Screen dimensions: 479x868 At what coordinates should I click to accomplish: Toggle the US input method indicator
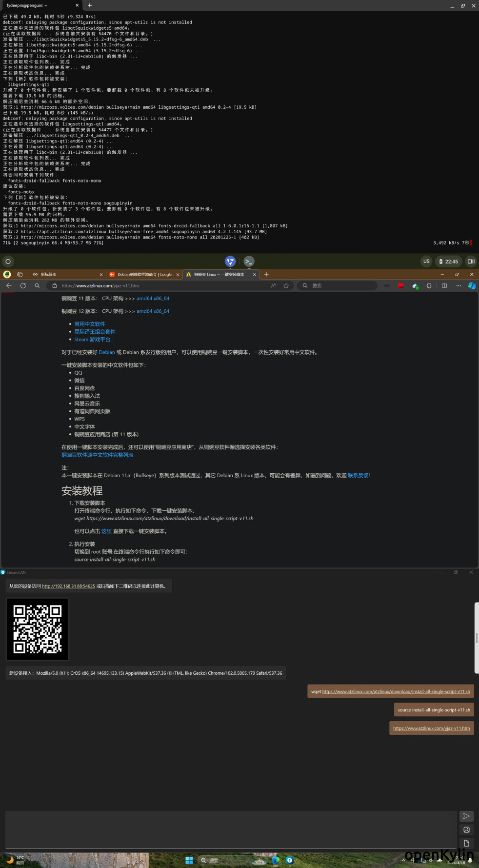[x=426, y=262]
